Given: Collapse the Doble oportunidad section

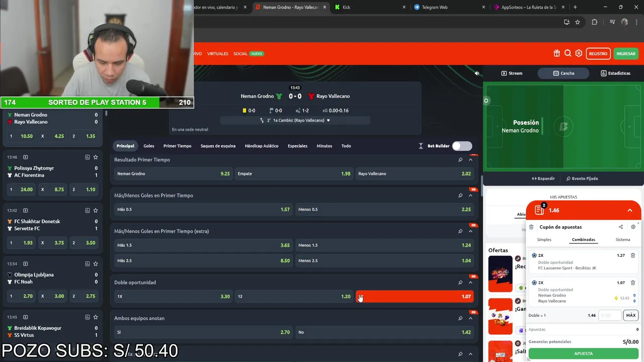Looking at the screenshot, I should click(470, 282).
